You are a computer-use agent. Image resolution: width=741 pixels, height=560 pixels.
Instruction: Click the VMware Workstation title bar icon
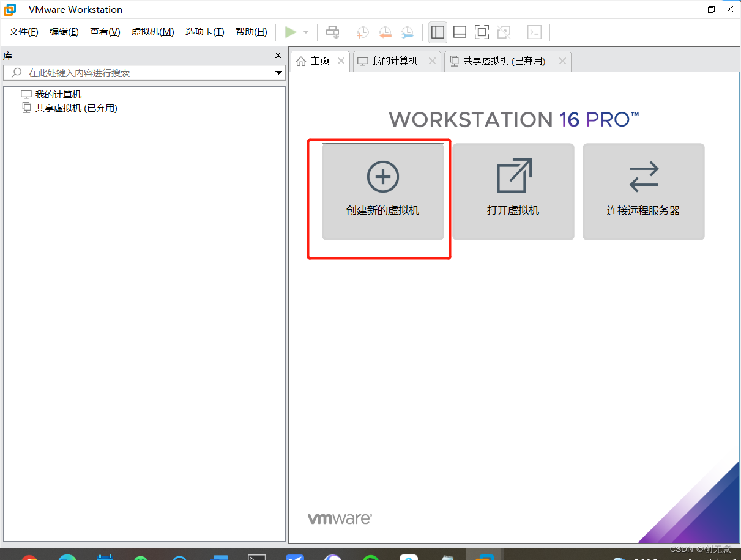point(10,9)
